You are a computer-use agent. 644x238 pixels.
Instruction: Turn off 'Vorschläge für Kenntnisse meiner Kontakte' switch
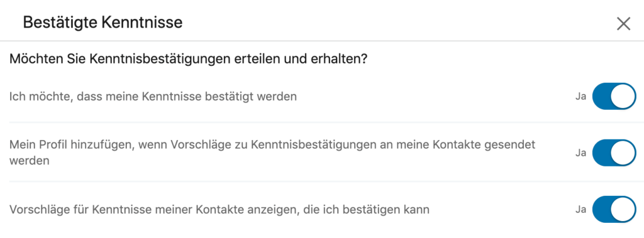[614, 209]
